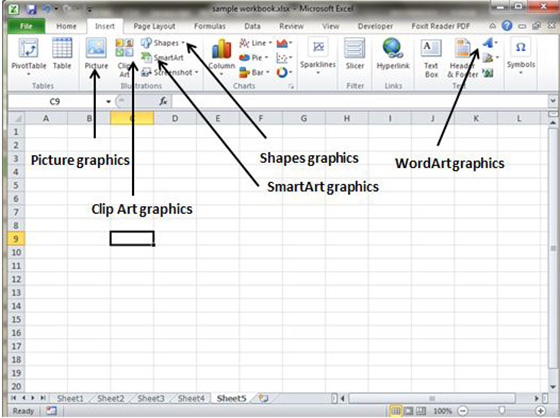Viewport: 560px width, 418px height.
Task: Insert a Column chart
Action: pos(221,56)
